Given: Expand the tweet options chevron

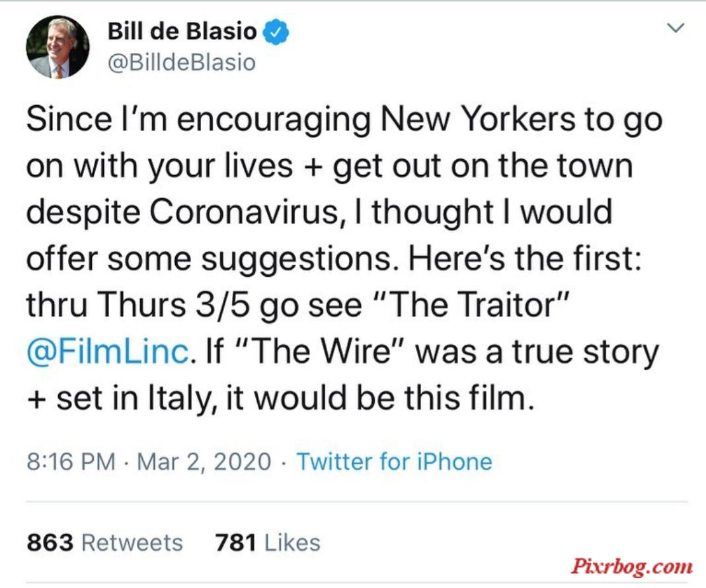Looking at the screenshot, I should [x=676, y=28].
